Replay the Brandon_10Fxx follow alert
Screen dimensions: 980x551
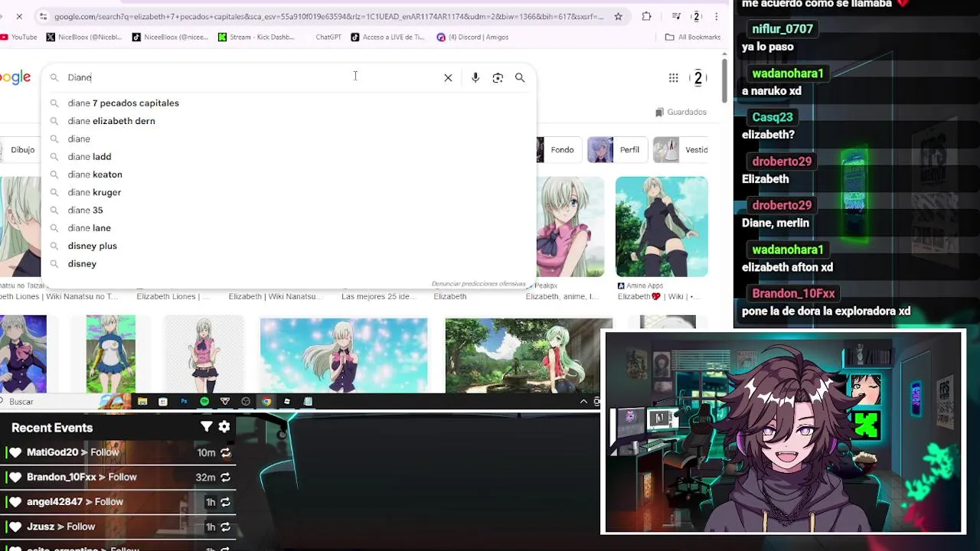[225, 478]
